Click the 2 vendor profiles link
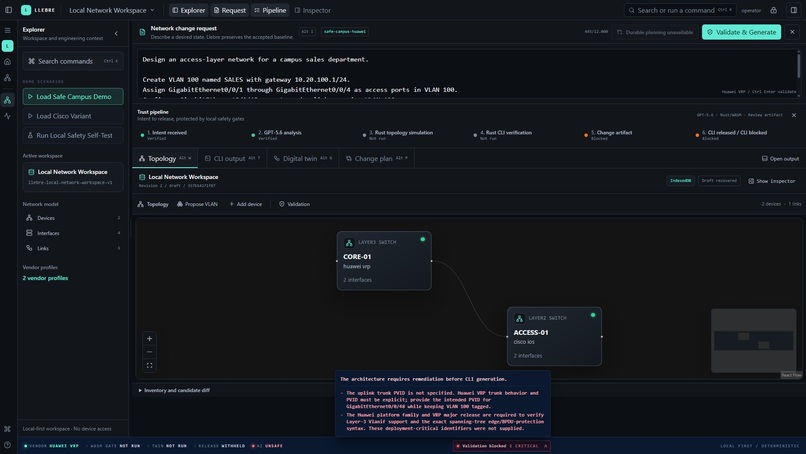 click(45, 278)
